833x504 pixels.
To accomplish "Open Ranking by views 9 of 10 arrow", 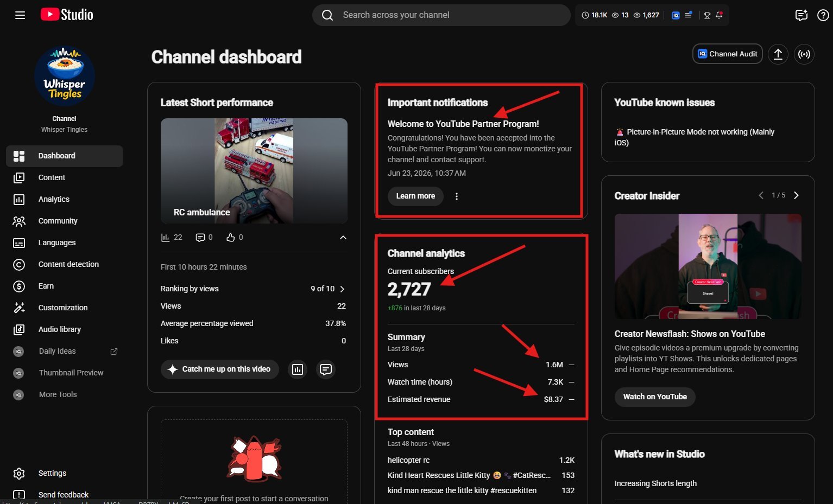I will (342, 289).
